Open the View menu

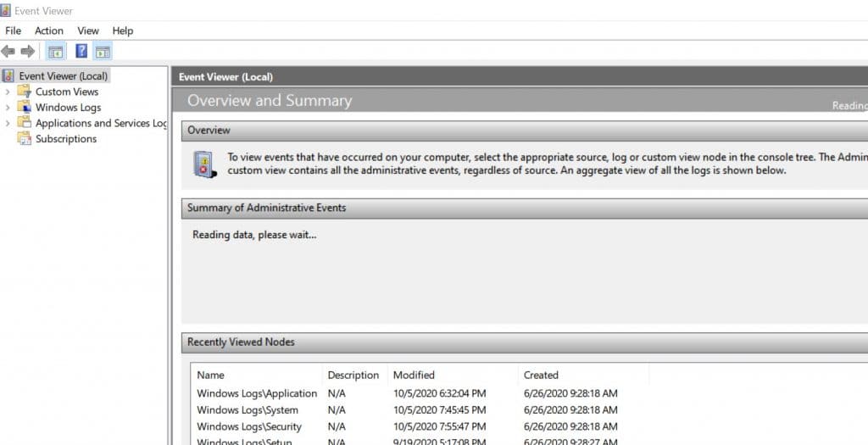click(88, 31)
